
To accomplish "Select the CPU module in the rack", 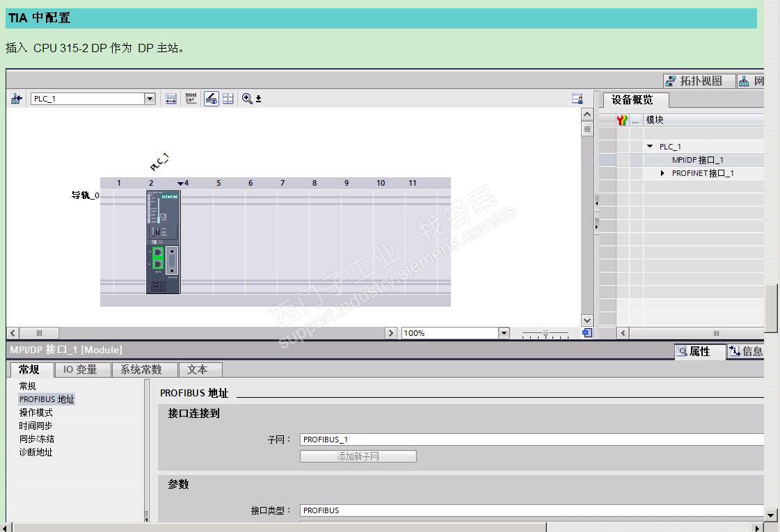I will coord(163,241).
